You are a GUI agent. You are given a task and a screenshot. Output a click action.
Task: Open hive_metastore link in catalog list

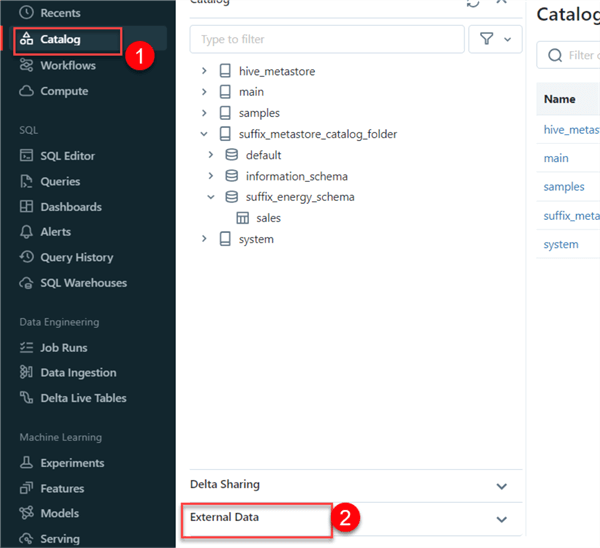(570, 130)
